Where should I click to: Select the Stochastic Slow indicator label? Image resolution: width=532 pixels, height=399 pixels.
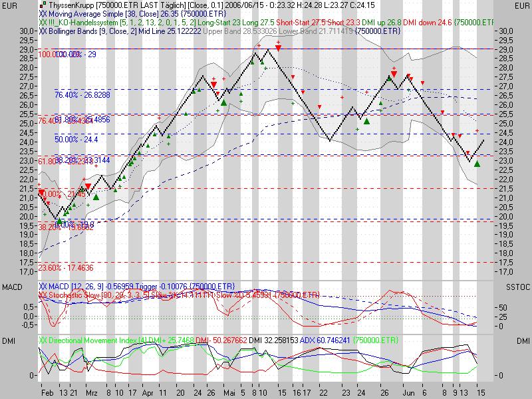98,295
